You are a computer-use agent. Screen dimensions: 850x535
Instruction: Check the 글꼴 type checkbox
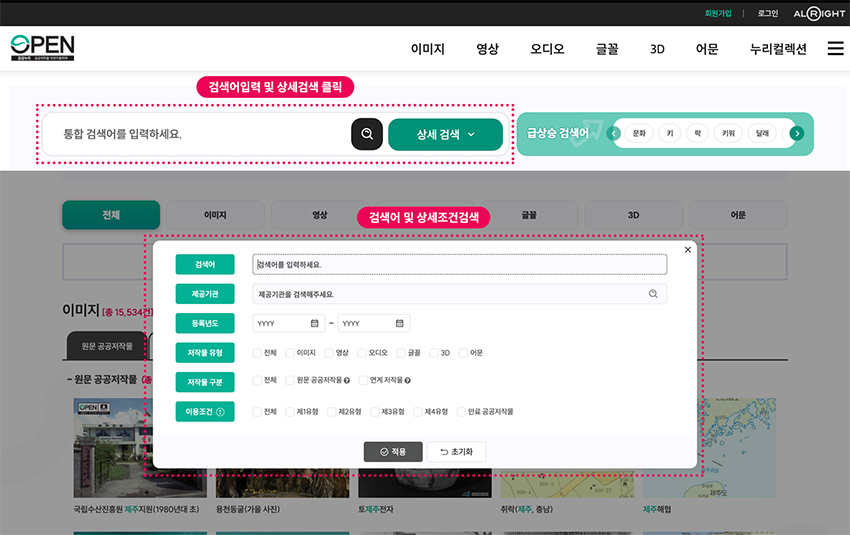(x=401, y=353)
